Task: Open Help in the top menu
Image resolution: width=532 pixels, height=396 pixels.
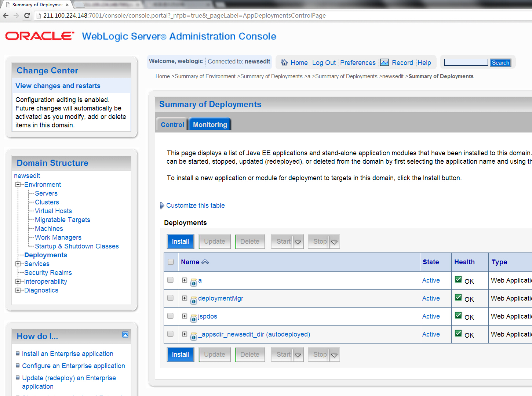Action: point(424,63)
